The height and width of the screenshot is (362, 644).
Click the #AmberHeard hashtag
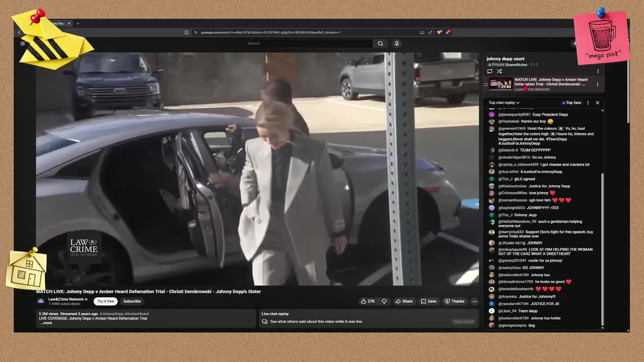(x=136, y=314)
